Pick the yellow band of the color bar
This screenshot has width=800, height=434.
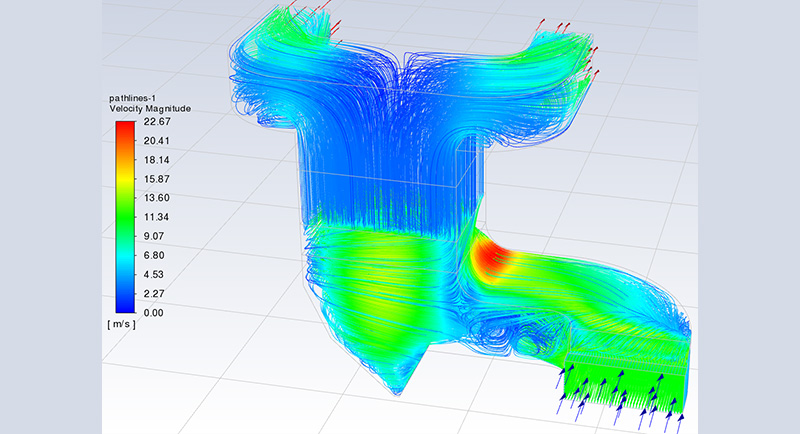click(x=124, y=180)
